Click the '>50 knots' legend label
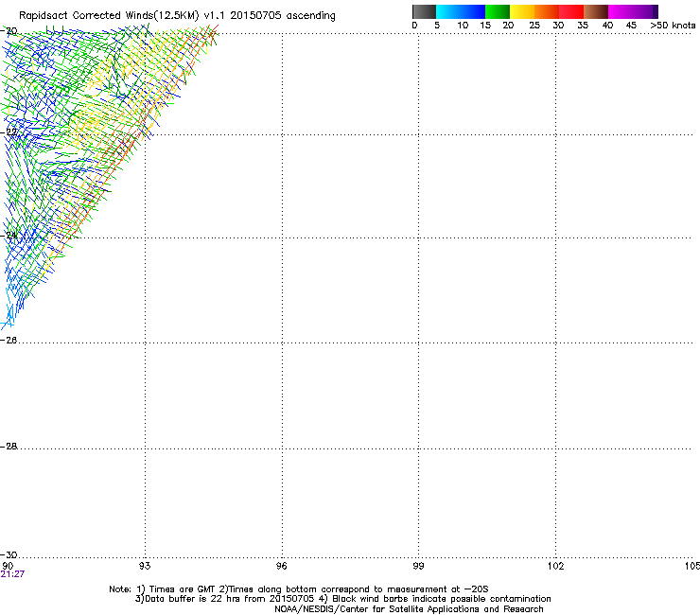The width and height of the screenshot is (700, 615). (673, 26)
